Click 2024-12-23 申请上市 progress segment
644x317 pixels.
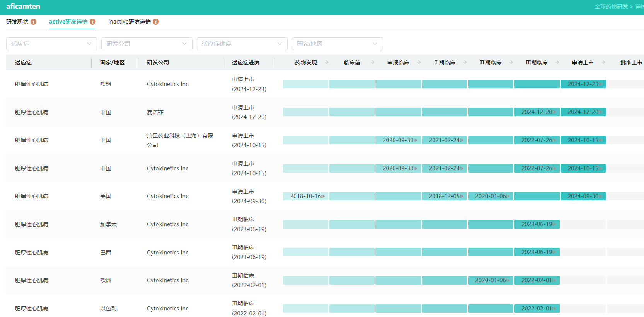coord(583,84)
